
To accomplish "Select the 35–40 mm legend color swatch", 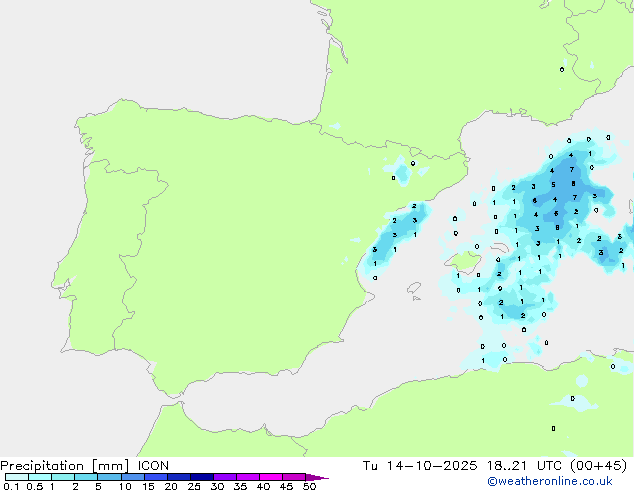I will coord(247,477).
